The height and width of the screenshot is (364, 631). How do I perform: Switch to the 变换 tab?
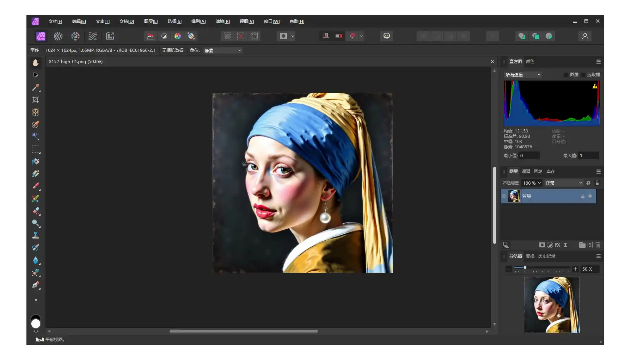coord(530,256)
